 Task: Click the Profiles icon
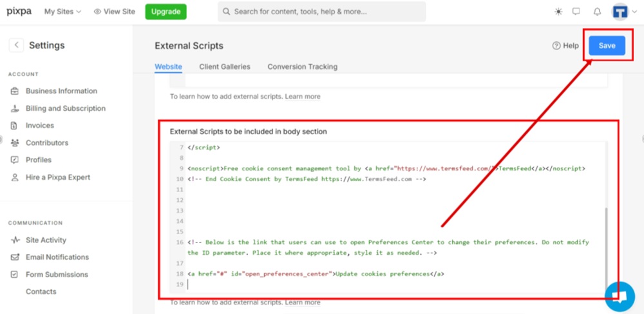tap(15, 160)
